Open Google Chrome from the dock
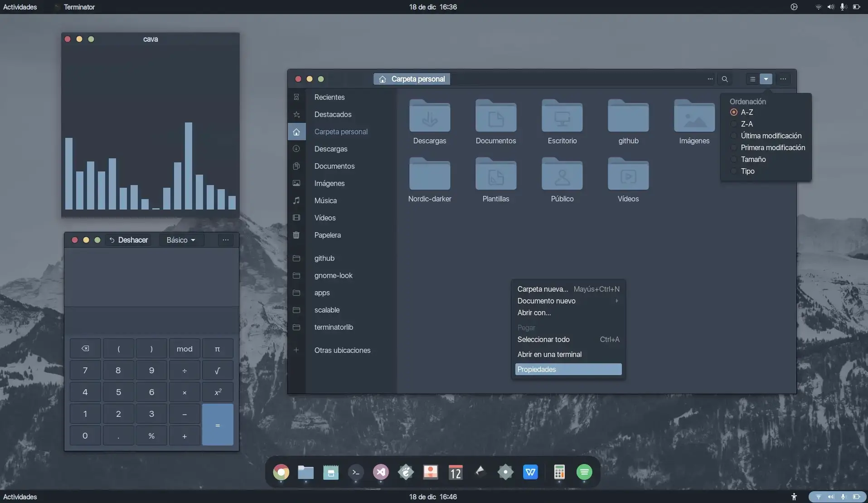 tap(281, 472)
